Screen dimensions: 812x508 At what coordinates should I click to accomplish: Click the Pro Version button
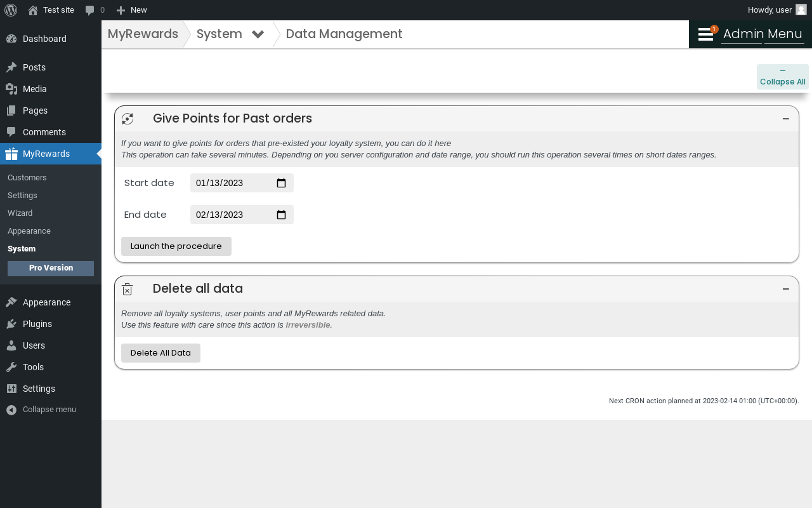[x=51, y=268]
